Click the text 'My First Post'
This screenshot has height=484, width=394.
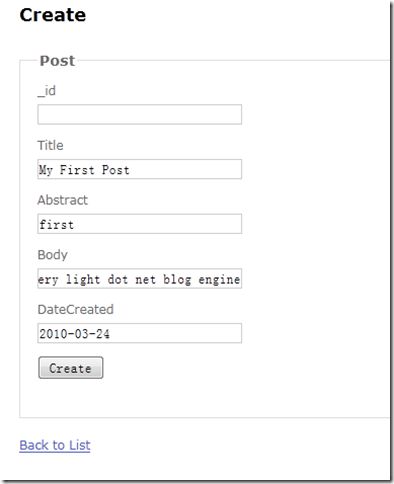point(84,170)
